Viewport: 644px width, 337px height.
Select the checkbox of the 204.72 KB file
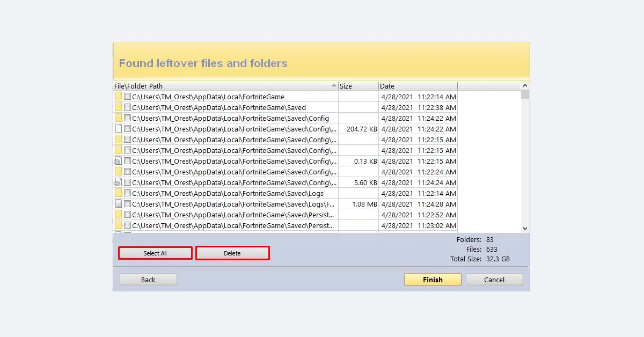127,129
